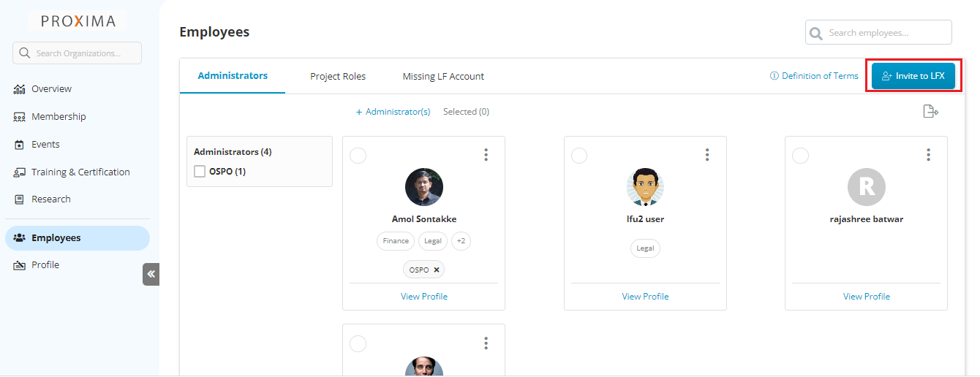Open the three-dot menu on Amol Sontakke's card

point(486,155)
